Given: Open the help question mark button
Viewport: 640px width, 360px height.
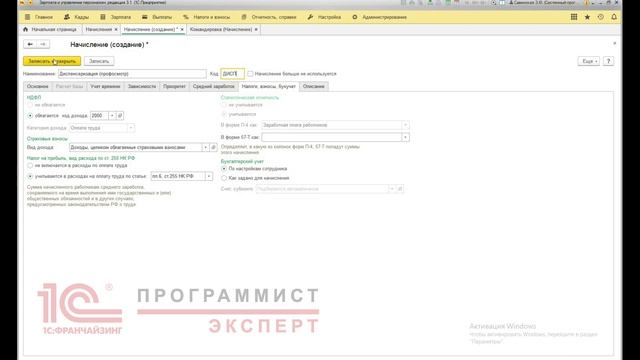Looking at the screenshot, I should tap(608, 61).
